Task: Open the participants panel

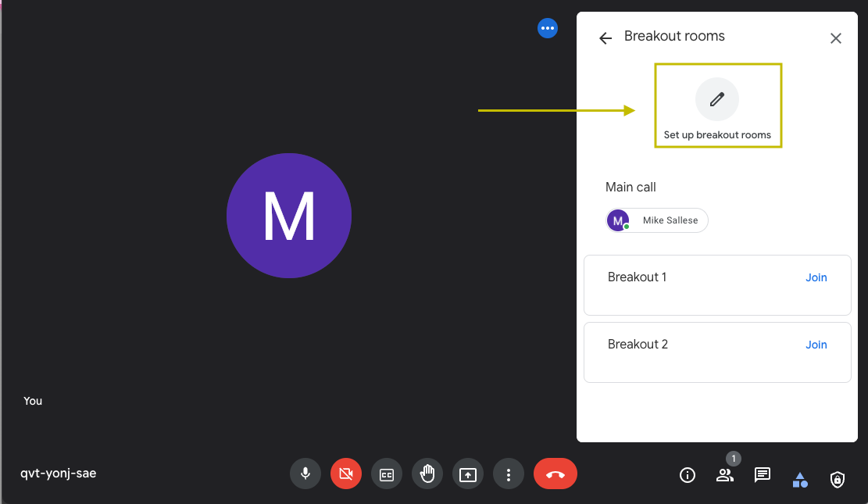Action: pos(725,475)
